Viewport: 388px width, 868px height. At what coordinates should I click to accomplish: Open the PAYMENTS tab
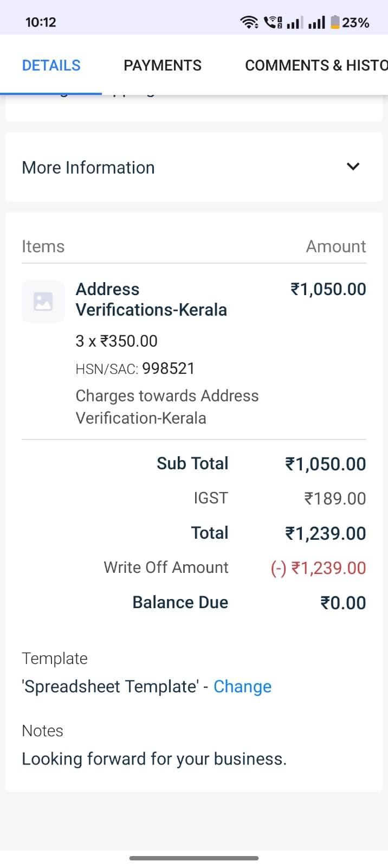[163, 66]
